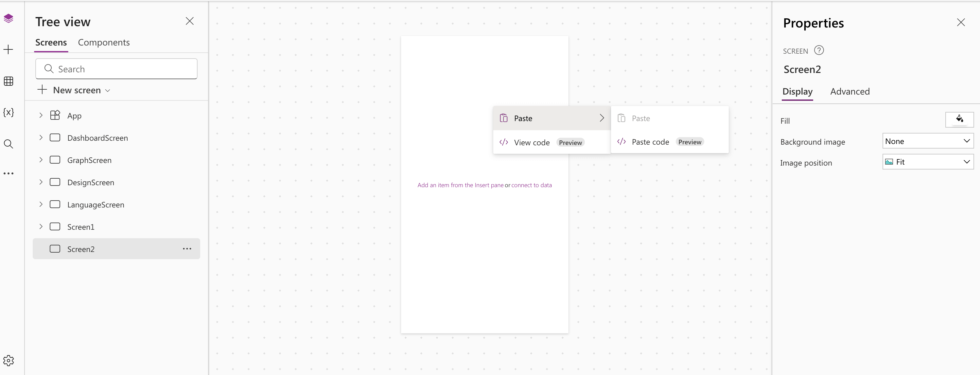The height and width of the screenshot is (375, 980).
Task: Click the code icon beside Paste code
Action: 621,142
